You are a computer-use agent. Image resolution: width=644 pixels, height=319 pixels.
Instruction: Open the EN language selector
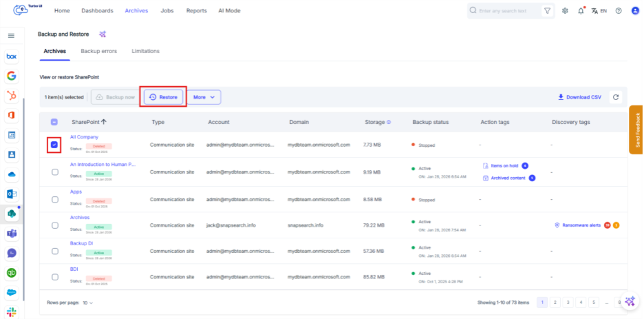pos(599,11)
